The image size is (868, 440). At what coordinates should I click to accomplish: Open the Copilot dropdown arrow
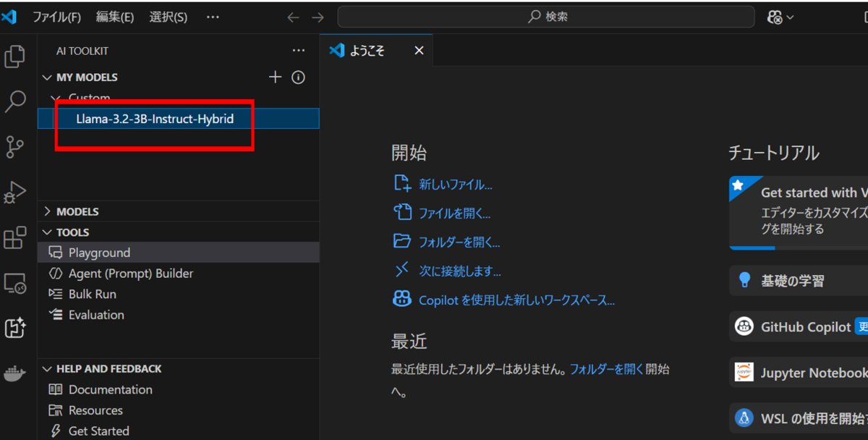(x=790, y=17)
